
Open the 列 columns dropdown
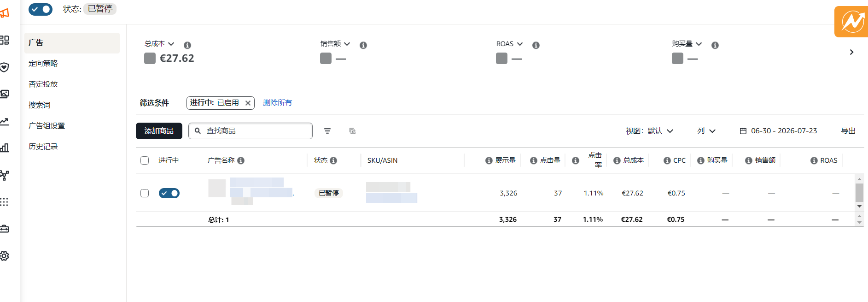point(706,131)
